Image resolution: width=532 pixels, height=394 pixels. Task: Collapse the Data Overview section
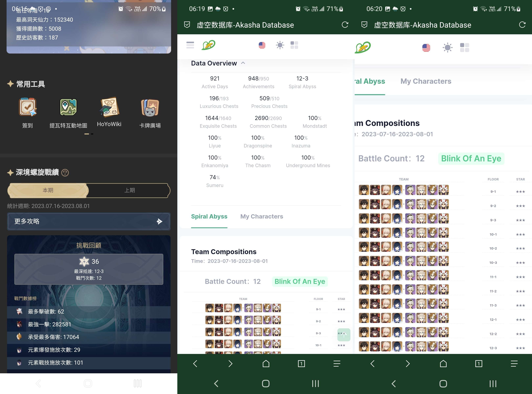tap(243, 63)
